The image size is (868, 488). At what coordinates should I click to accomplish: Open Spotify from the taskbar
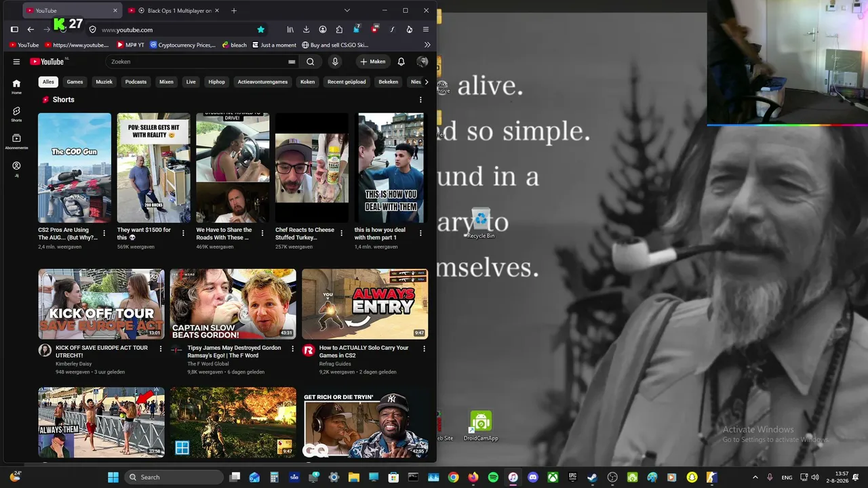493,477
